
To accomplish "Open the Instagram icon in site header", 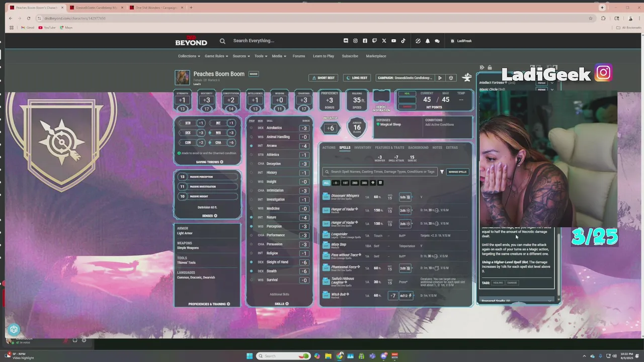I will pyautogui.click(x=355, y=41).
